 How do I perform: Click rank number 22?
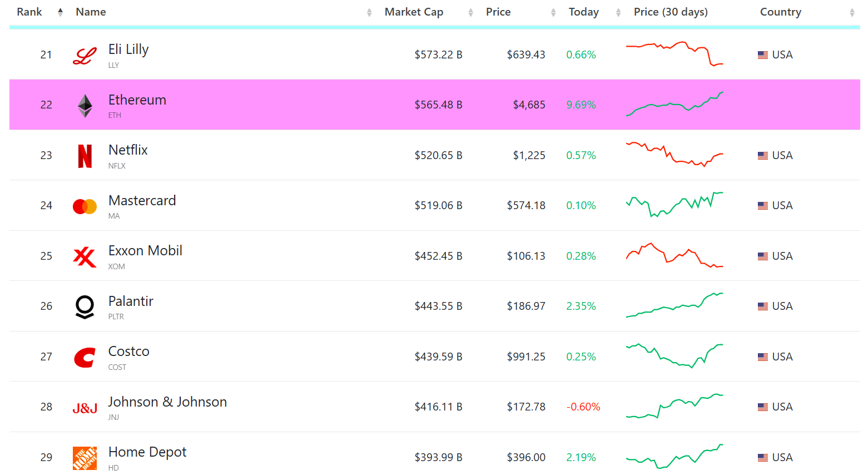pos(46,105)
